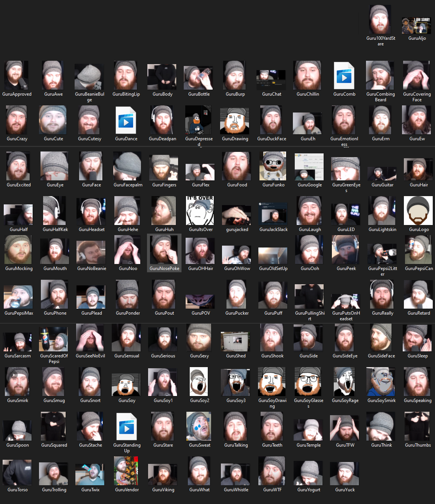435x504 pixels.
Task: Click the "GuruWhistle" file name
Action: click(235, 490)
